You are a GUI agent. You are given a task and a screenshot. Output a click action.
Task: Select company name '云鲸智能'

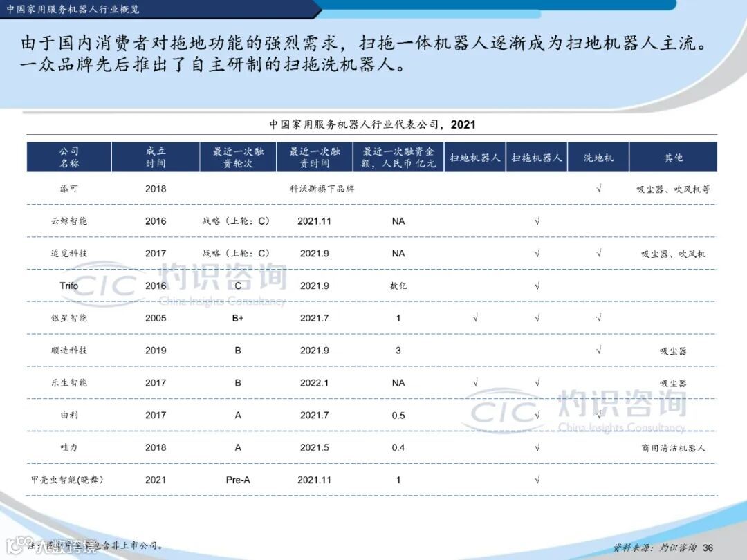(69, 221)
